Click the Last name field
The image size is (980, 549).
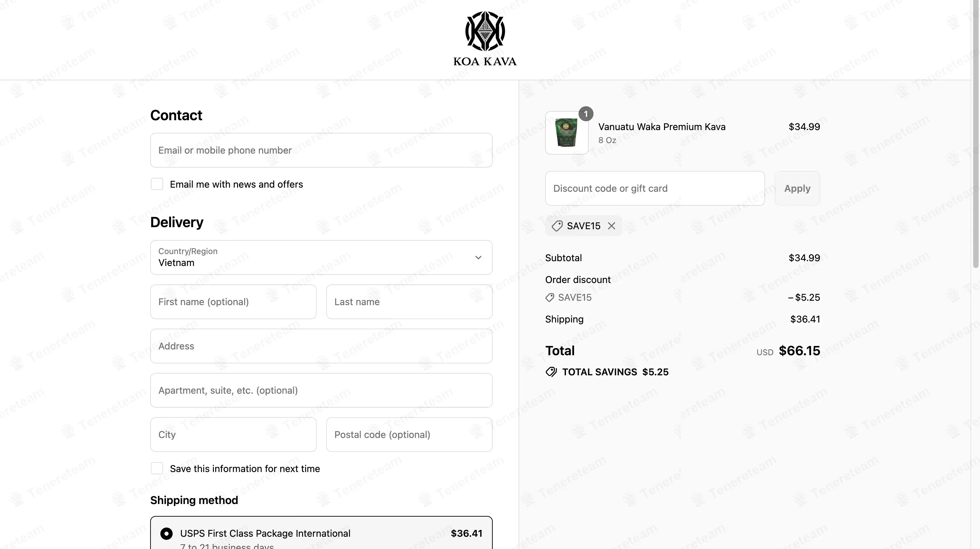click(x=409, y=302)
